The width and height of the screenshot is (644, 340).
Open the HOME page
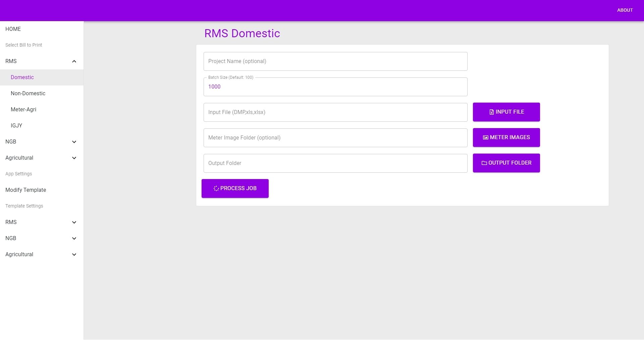(x=13, y=29)
